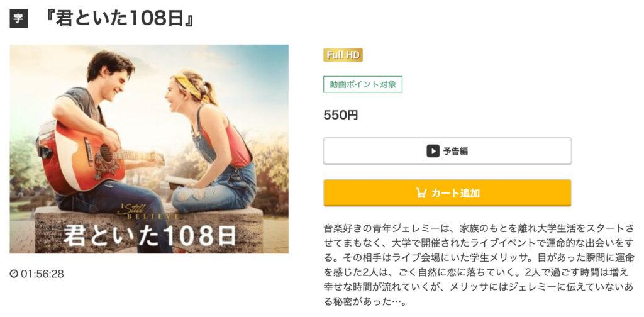
Task: Add movie to cart with カート追加
Action: coord(447,193)
